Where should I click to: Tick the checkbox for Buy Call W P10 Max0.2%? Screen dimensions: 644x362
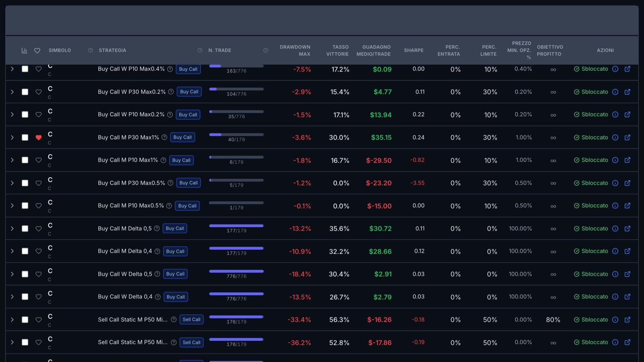(x=25, y=115)
